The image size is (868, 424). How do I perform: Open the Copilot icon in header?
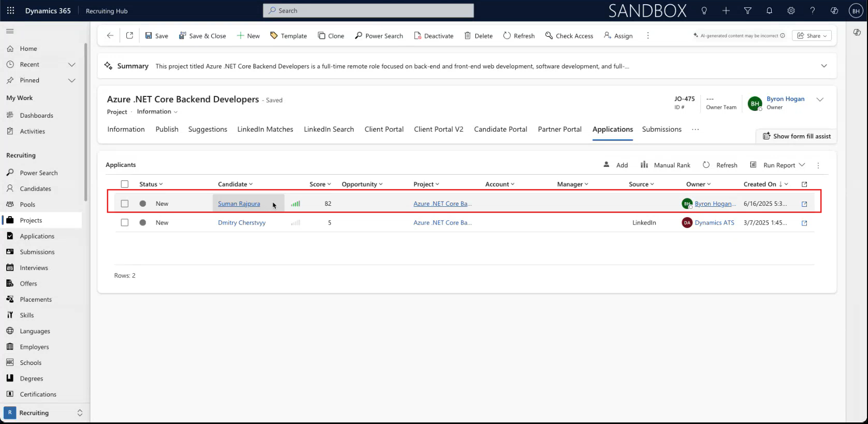[x=834, y=10]
